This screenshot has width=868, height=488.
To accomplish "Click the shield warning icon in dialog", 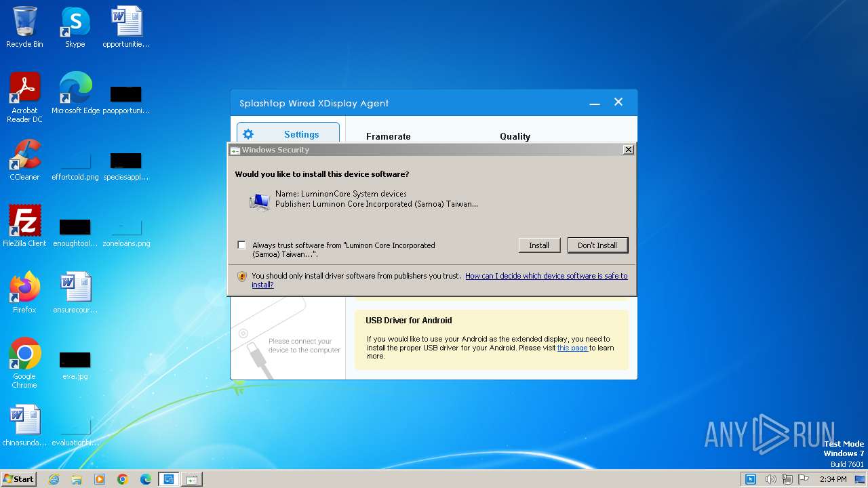I will 242,277.
